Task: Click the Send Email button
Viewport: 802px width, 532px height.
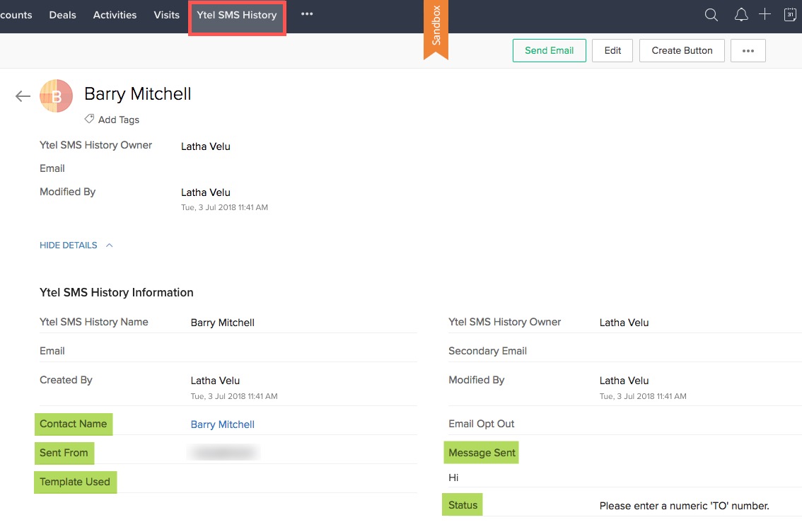Action: coord(550,51)
